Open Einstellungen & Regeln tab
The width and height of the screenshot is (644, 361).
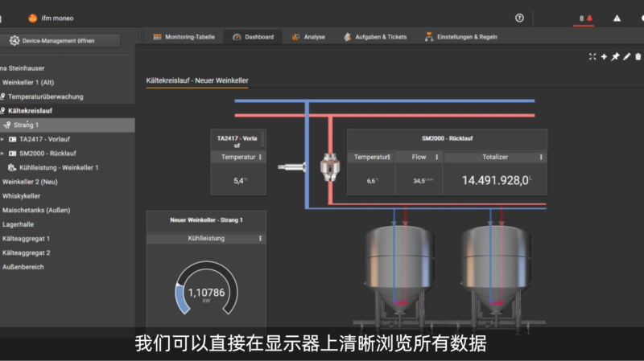point(461,37)
